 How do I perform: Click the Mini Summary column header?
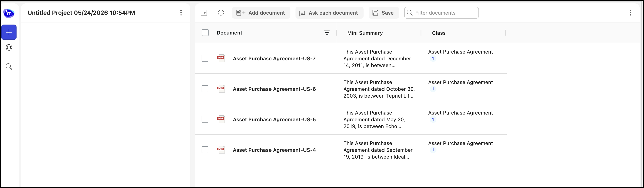[365, 33]
